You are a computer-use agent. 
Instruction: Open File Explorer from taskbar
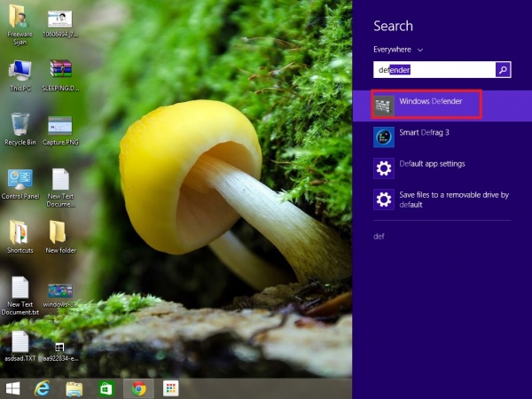(x=74, y=388)
